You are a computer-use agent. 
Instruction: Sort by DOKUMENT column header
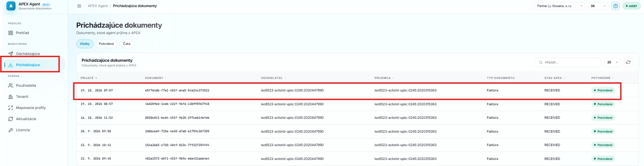(156, 78)
